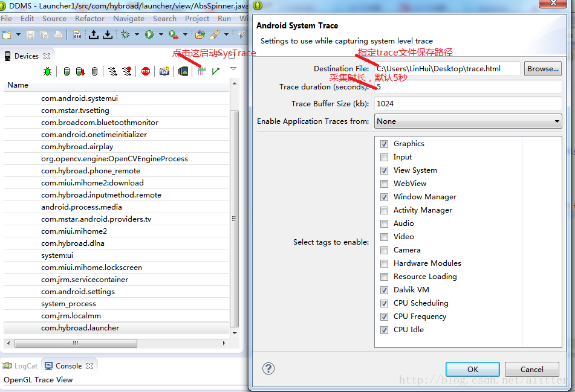Open the Enable Application Traces from dropdown
This screenshot has width=575, height=392.
468,121
